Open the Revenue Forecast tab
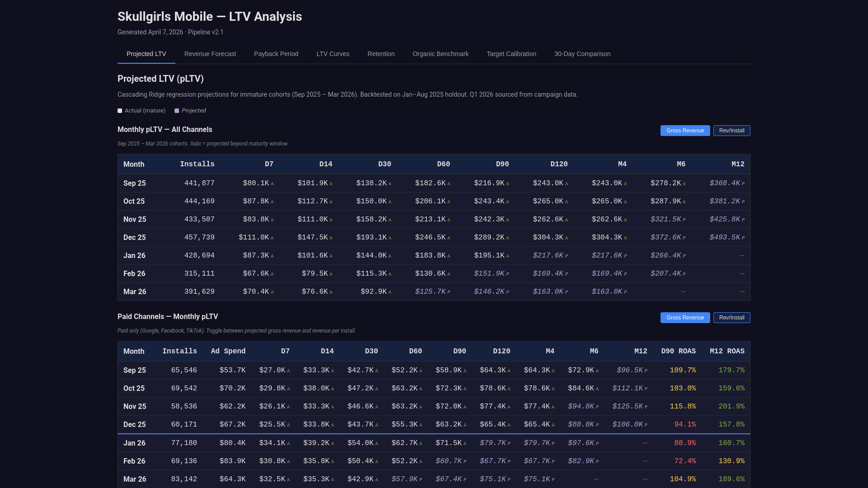The height and width of the screenshot is (488, 868). tap(210, 54)
